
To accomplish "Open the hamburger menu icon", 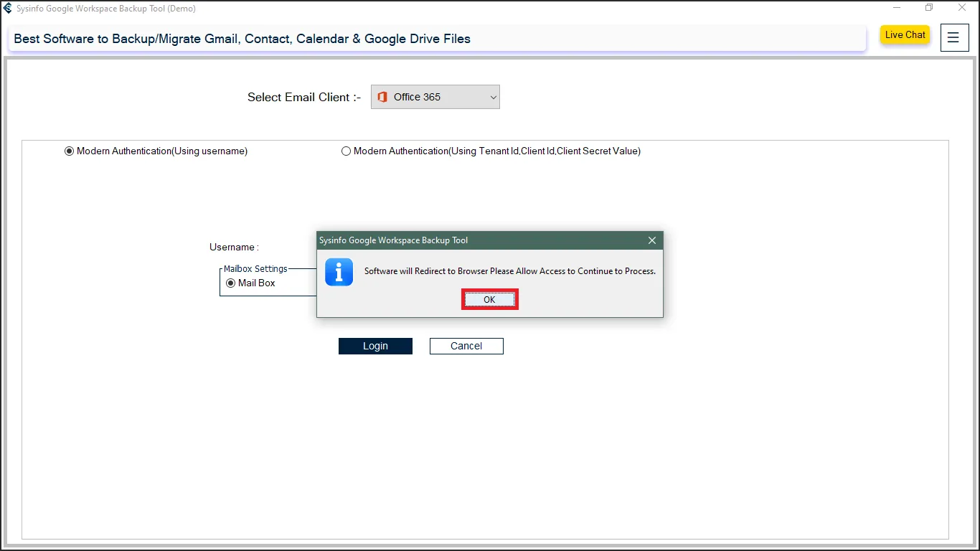I will pos(953,37).
